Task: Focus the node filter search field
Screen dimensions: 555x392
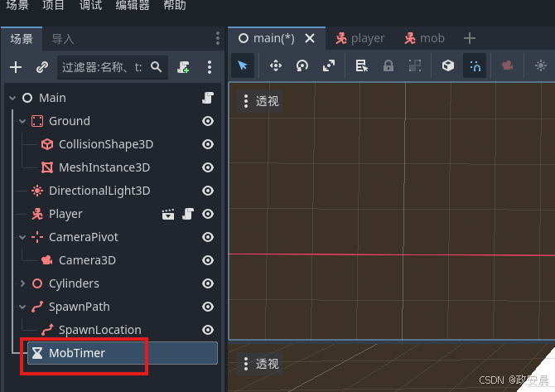Action: click(112, 67)
